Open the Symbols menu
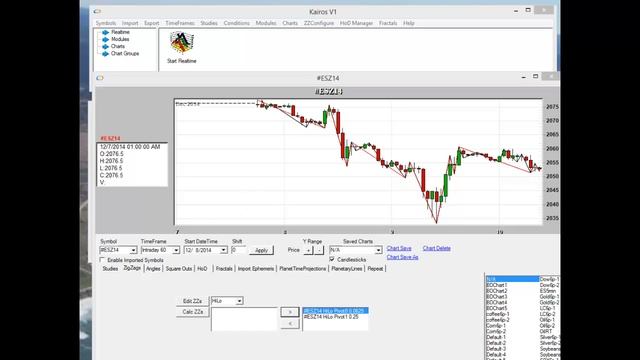This screenshot has height=360, width=640. 106,23
